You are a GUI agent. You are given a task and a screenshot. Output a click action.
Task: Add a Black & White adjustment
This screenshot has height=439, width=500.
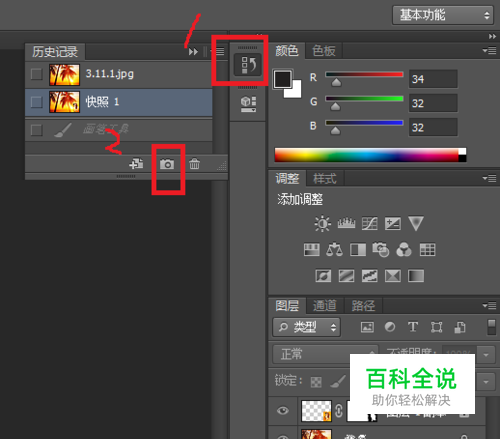click(x=358, y=250)
